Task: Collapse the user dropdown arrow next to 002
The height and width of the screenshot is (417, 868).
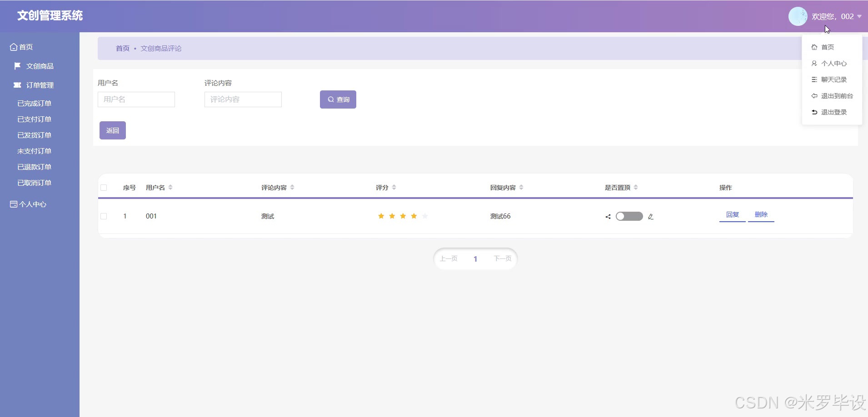Action: click(x=859, y=16)
